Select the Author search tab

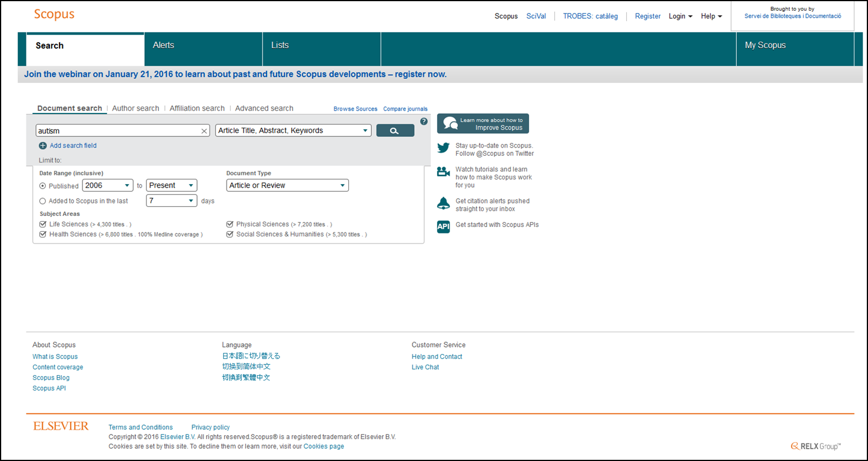(135, 108)
